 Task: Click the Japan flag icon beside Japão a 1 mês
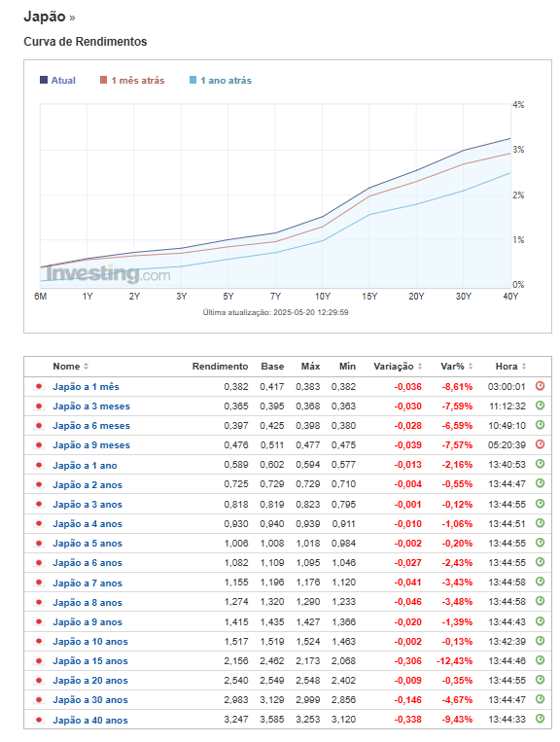tap(39, 387)
